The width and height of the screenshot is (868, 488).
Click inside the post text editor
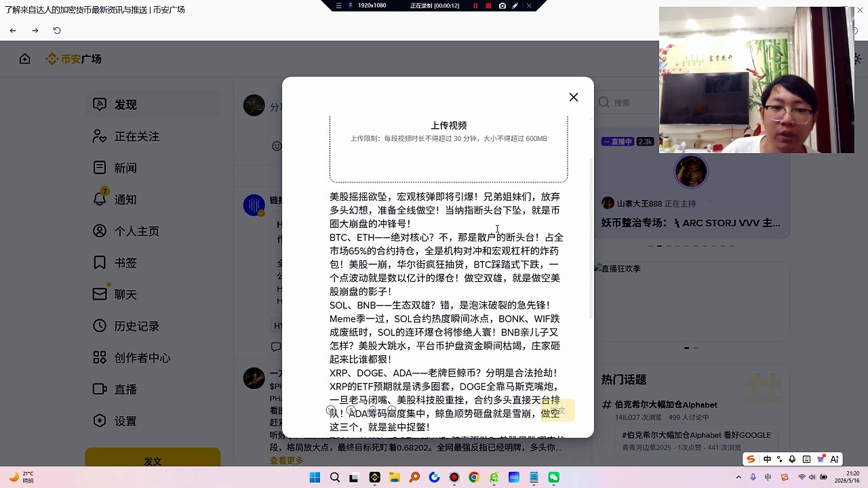tap(448, 312)
